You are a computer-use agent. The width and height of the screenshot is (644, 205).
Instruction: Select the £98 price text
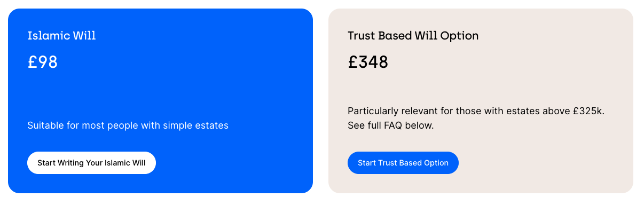(x=43, y=62)
